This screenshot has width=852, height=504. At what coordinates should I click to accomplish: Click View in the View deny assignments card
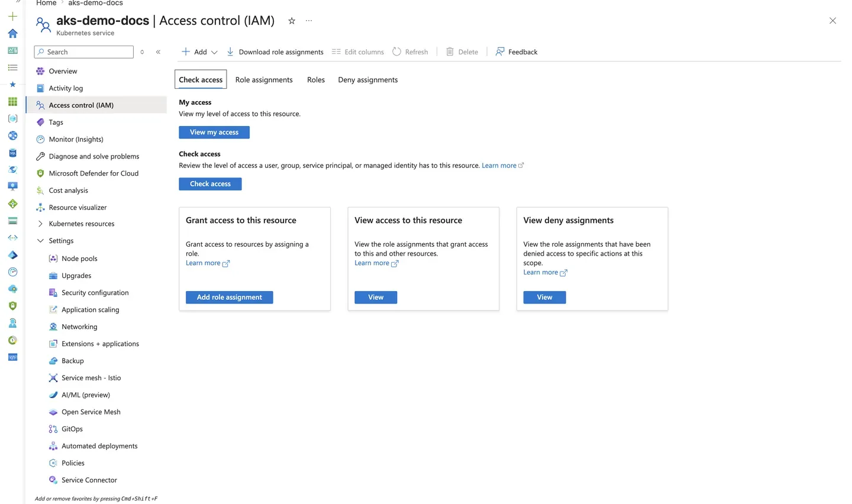coord(544,298)
